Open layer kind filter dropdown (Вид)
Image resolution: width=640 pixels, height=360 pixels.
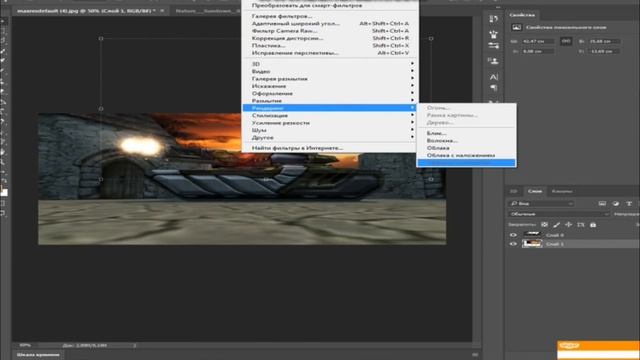pyautogui.click(x=541, y=203)
